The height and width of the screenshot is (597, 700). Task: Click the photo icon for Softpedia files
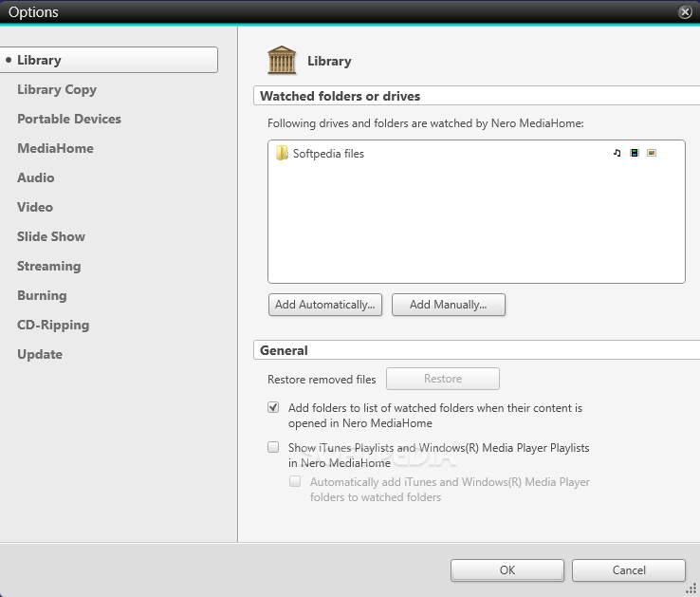[x=652, y=153]
